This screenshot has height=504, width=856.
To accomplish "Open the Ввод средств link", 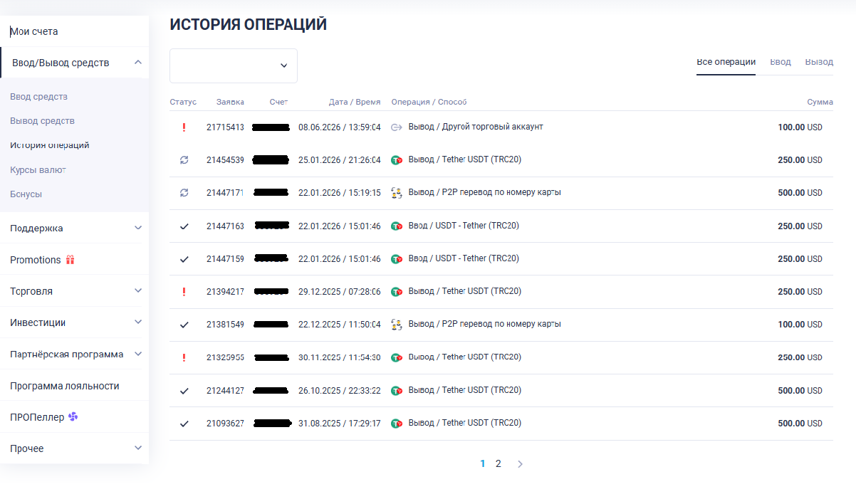I will [x=38, y=96].
